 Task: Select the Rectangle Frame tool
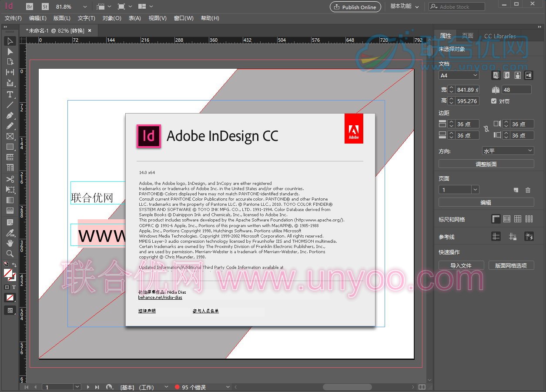coord(10,136)
